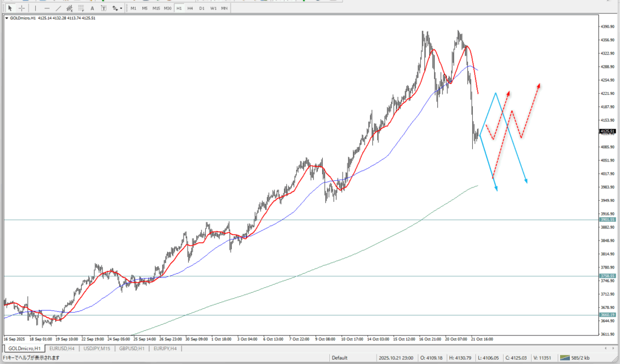
Task: Click the Default profile in status bar
Action: coord(339,357)
